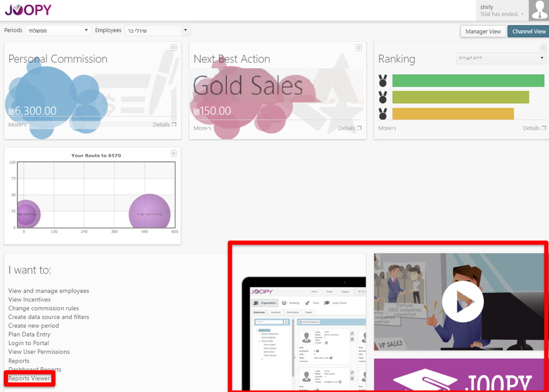Click Trial has ended text
549x392 pixels.
tap(499, 14)
